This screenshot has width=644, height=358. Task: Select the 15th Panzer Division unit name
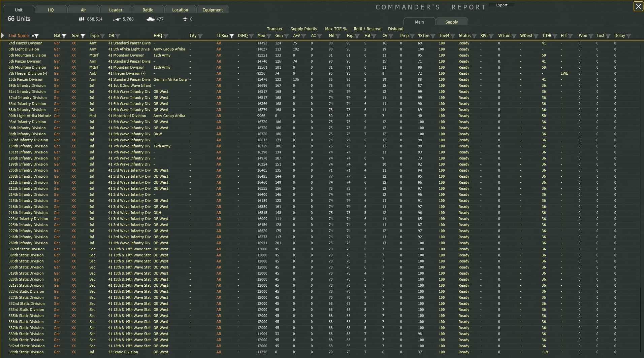[26, 79]
